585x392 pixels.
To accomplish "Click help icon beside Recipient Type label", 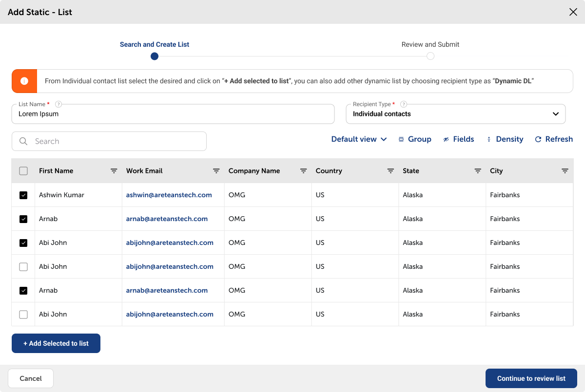I will point(404,104).
